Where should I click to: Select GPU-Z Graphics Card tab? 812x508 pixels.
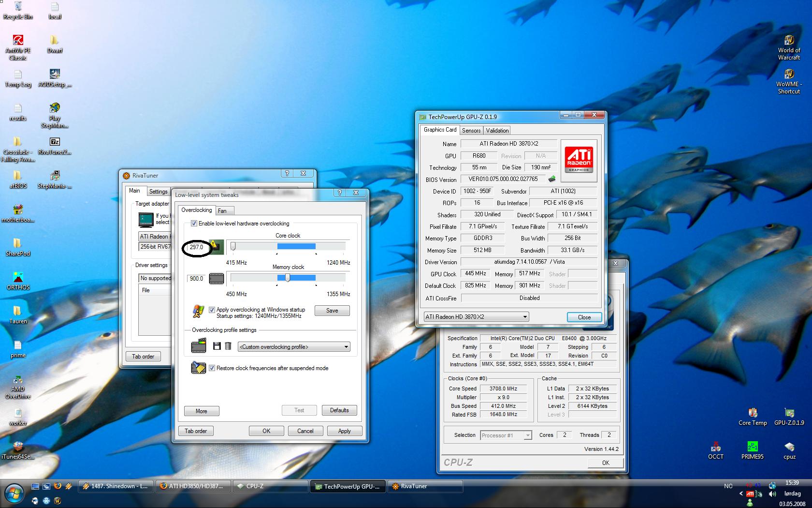click(440, 130)
